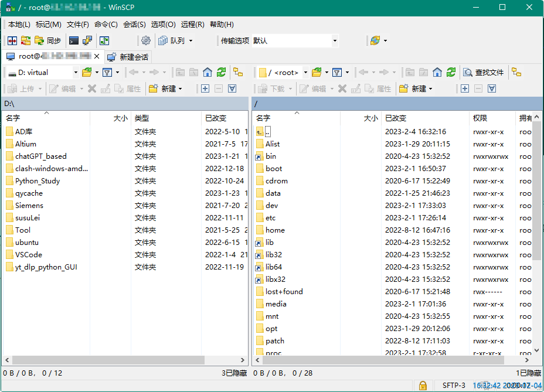Expand the remote /<root> path dropdown
544x392 pixels.
click(305, 71)
